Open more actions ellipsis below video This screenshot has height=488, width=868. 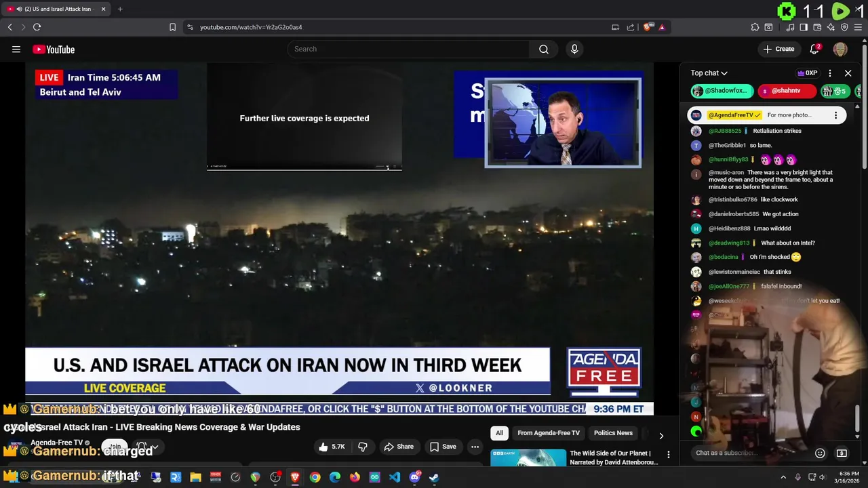click(475, 447)
